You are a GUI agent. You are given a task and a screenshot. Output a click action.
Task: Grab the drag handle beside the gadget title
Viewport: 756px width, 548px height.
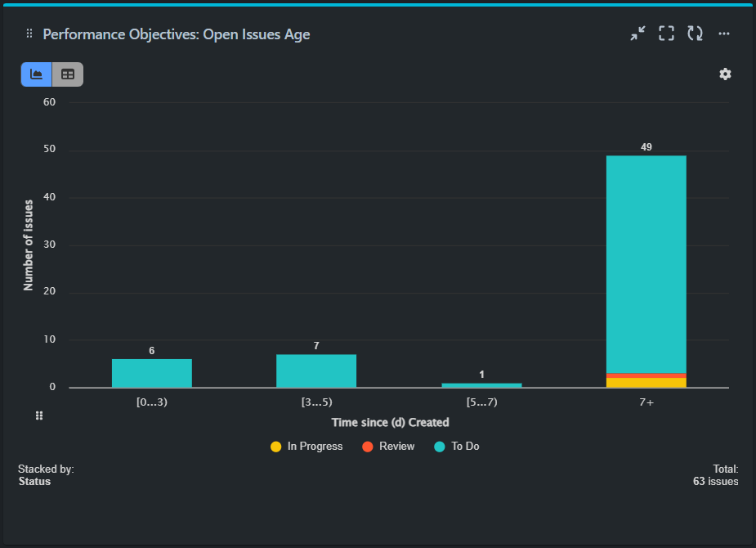[x=29, y=34]
